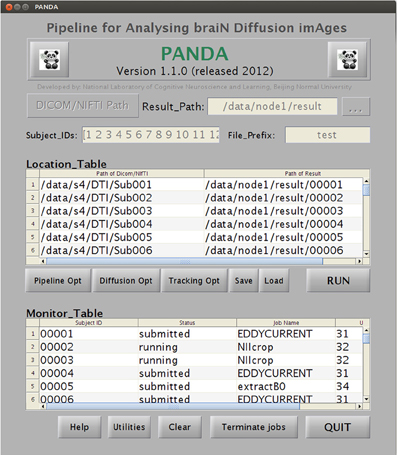This screenshot has height=455, width=397.
Task: Select Monitor_Table subject 00005 cell
Action: pos(89,386)
